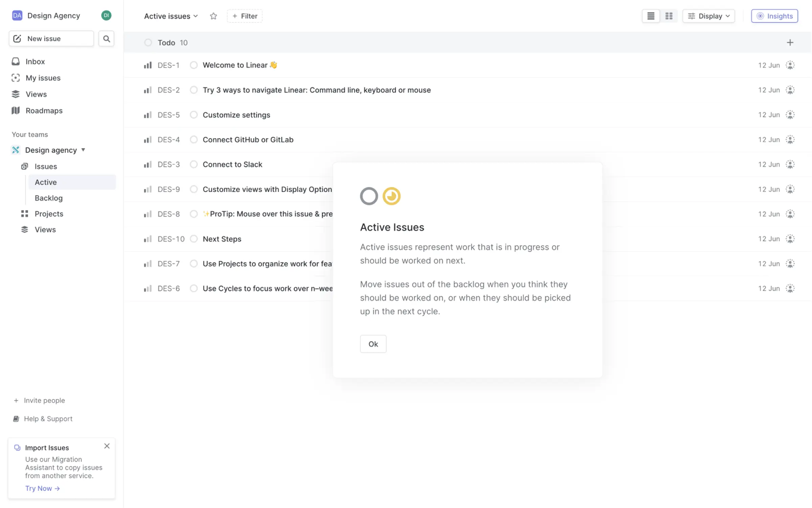Set priority on DES-4 row
The width and height of the screenshot is (812, 508).
pos(148,139)
